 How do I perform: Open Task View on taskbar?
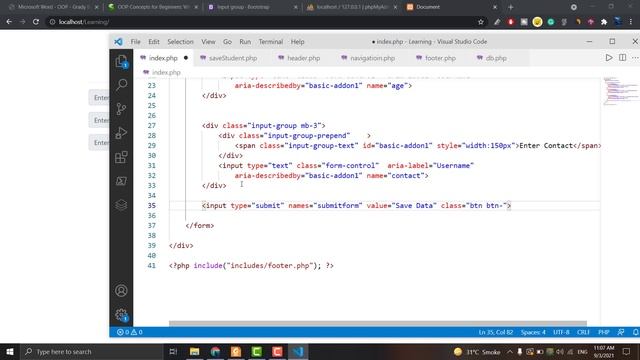click(x=173, y=351)
